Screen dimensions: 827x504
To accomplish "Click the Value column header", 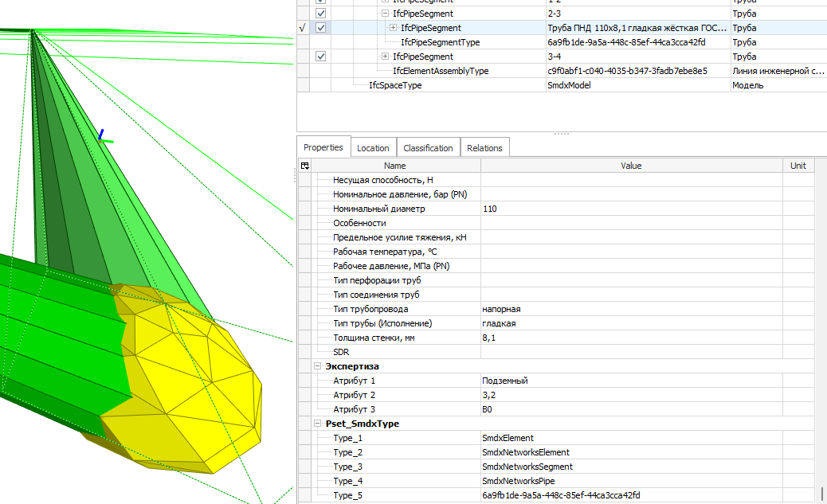I will click(631, 166).
